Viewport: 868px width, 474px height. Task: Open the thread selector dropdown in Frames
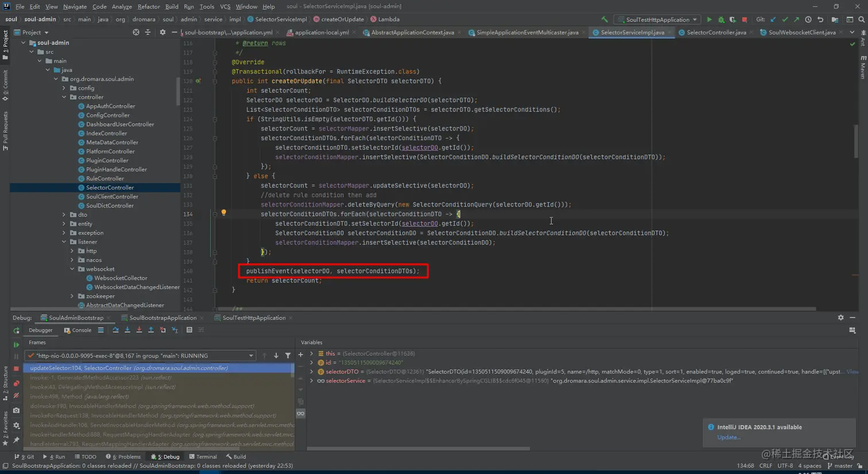(x=251, y=356)
